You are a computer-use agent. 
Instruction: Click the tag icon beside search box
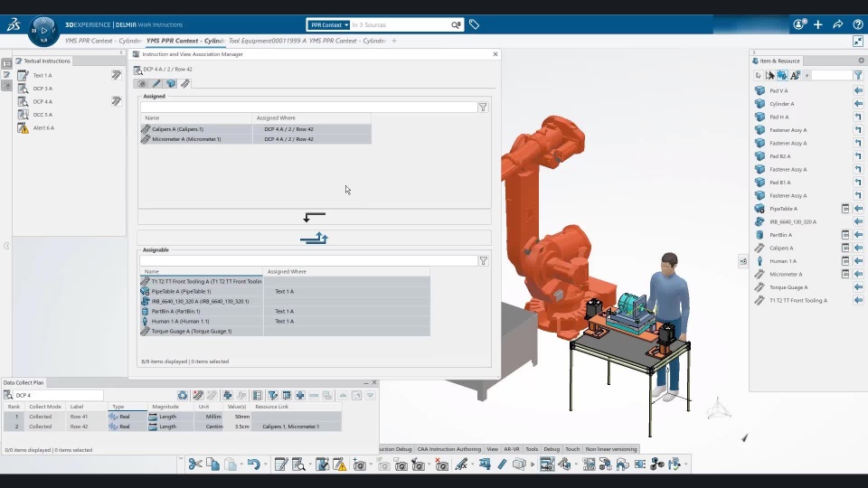coord(474,24)
